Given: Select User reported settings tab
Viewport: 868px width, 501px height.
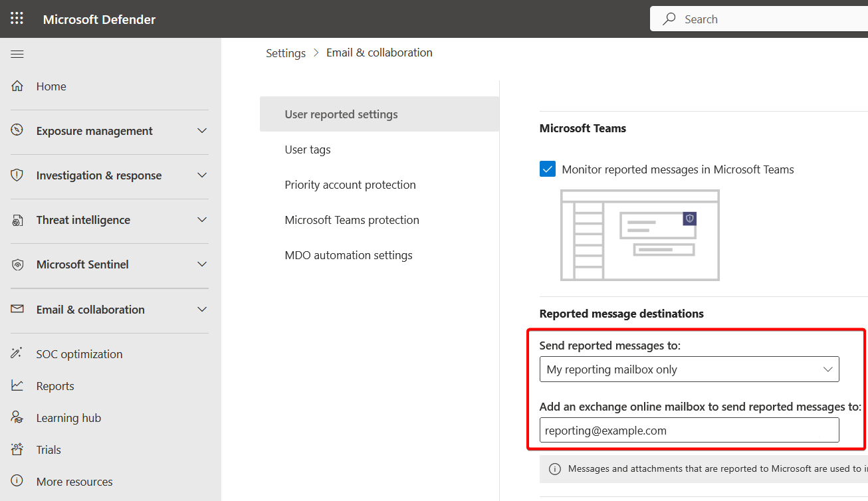Looking at the screenshot, I should click(380, 114).
